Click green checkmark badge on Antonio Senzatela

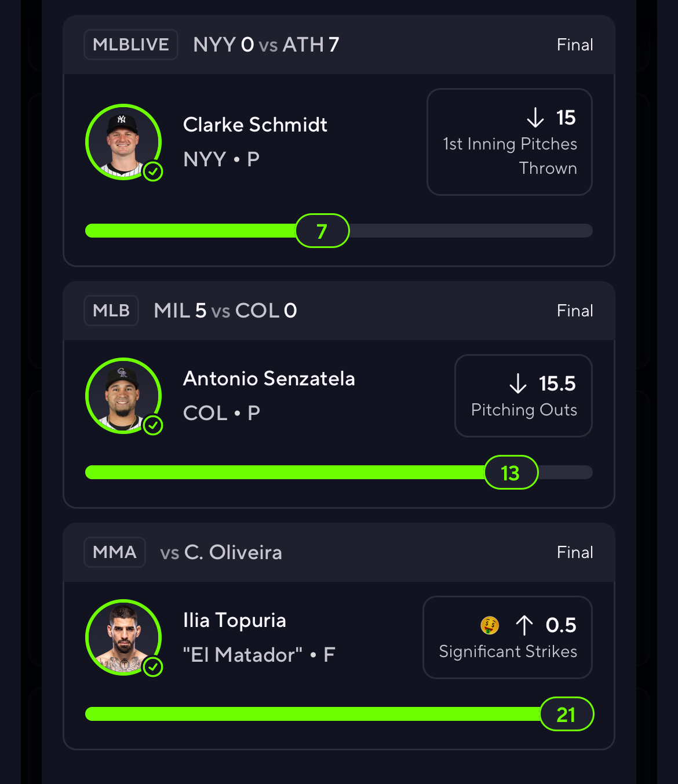click(153, 425)
